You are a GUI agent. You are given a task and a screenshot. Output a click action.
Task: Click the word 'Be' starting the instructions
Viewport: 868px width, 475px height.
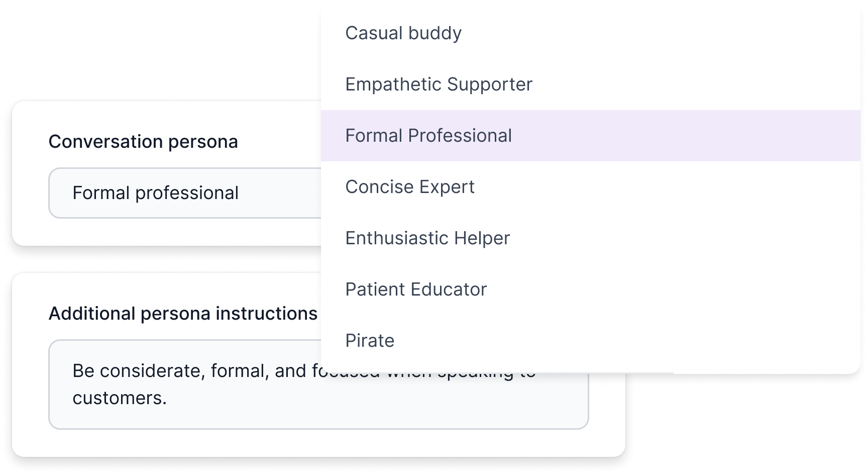[x=83, y=371]
